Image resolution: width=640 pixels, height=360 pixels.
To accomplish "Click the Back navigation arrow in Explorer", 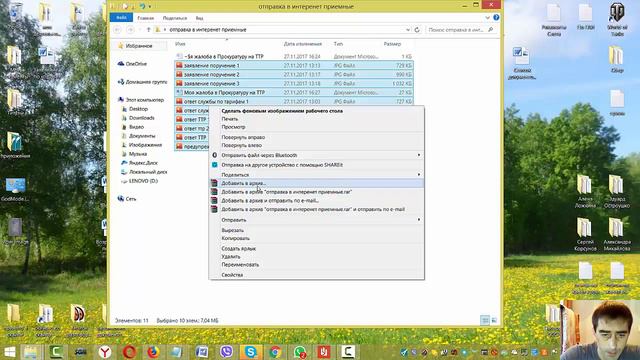I will click(118, 30).
